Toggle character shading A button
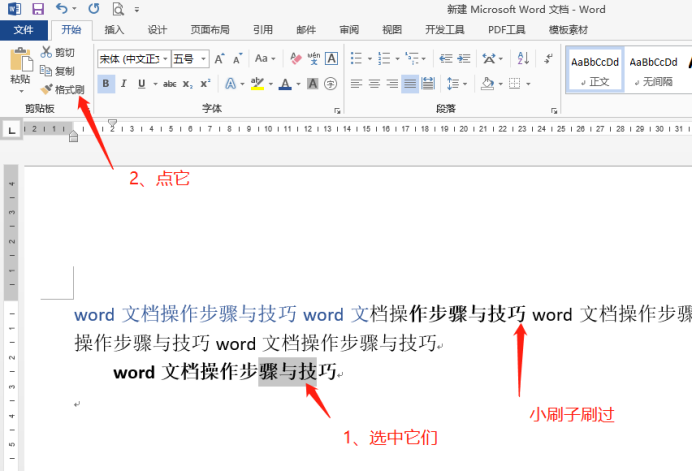The height and width of the screenshot is (472, 693). point(312,84)
